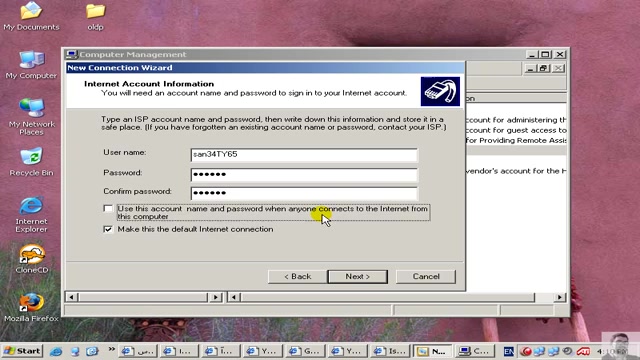The height and width of the screenshot is (360, 640).
Task: Open the oldp folder on desktop
Action: click(95, 16)
